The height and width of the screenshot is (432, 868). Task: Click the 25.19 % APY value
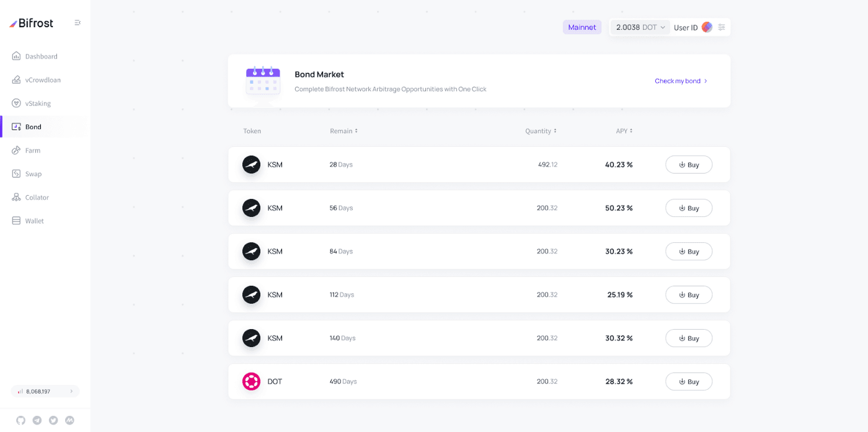click(x=620, y=295)
